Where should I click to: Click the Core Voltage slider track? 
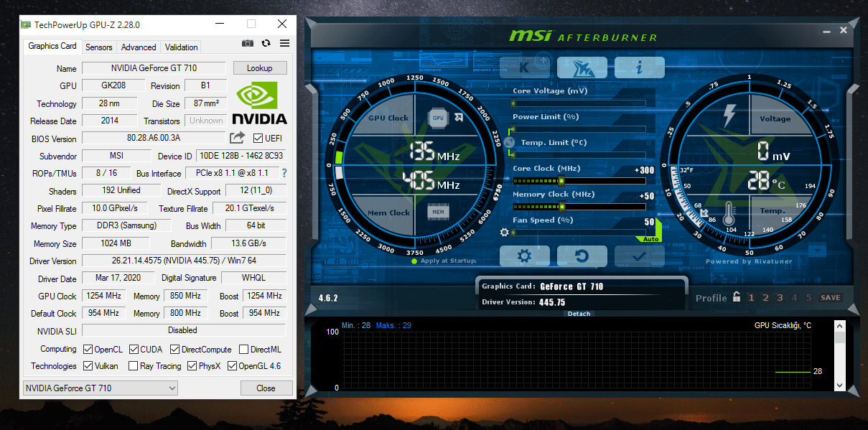(x=579, y=103)
